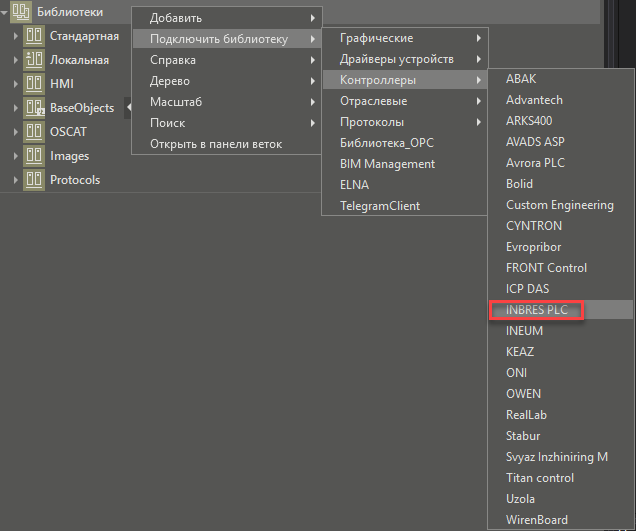Choose the Evropribor controller library
This screenshot has width=636, height=531.
coord(561,247)
